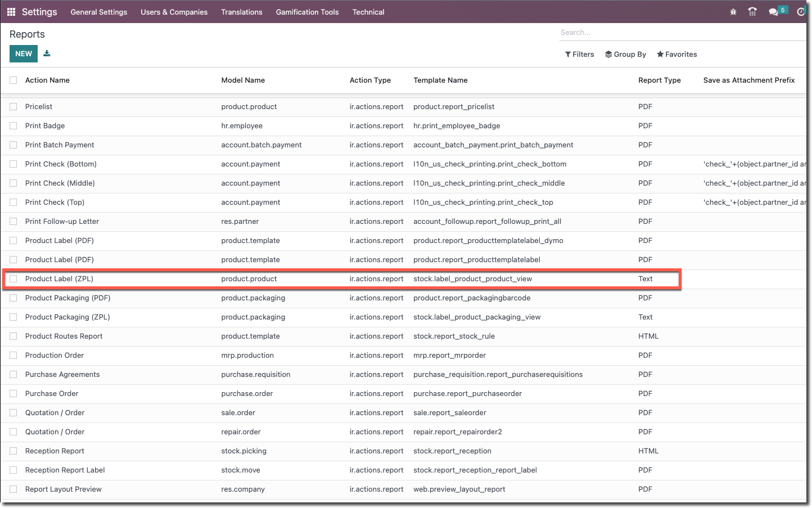Sort by Report Type column header
Image resolution: width=812 pixels, height=508 pixels.
coord(660,80)
